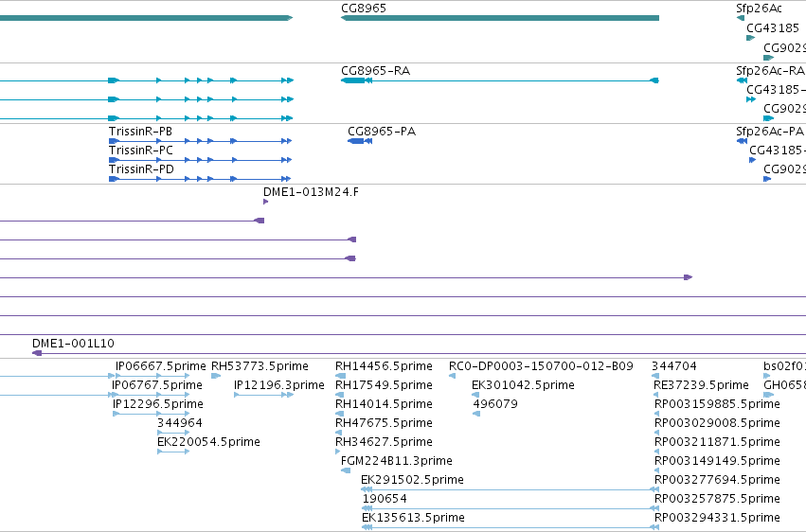This screenshot has width=806, height=532.
Task: Select the CG43185 gene label
Action: pos(773,28)
